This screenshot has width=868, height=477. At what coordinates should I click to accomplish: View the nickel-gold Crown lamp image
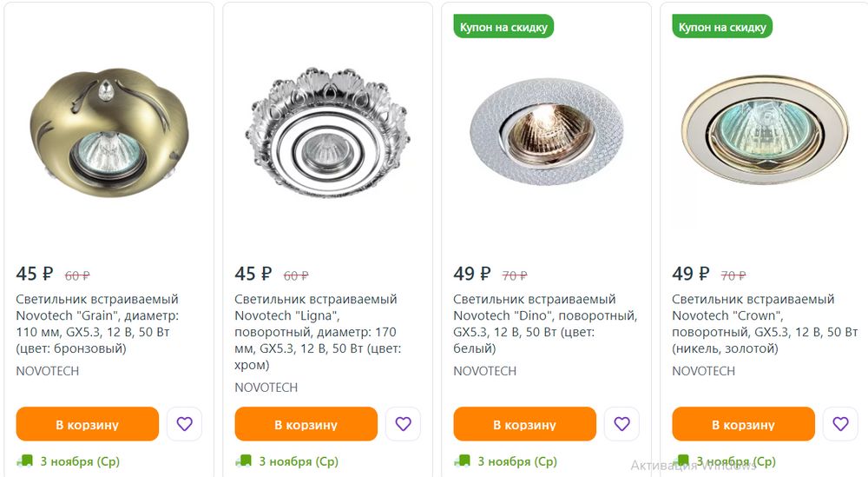(764, 130)
